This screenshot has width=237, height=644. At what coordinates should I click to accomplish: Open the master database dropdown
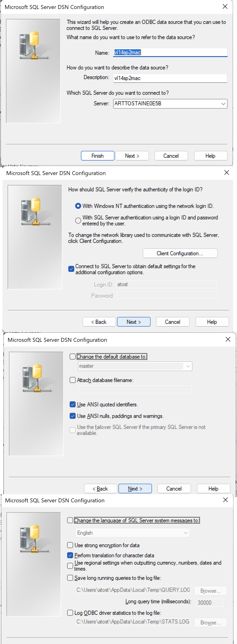pyautogui.click(x=188, y=366)
